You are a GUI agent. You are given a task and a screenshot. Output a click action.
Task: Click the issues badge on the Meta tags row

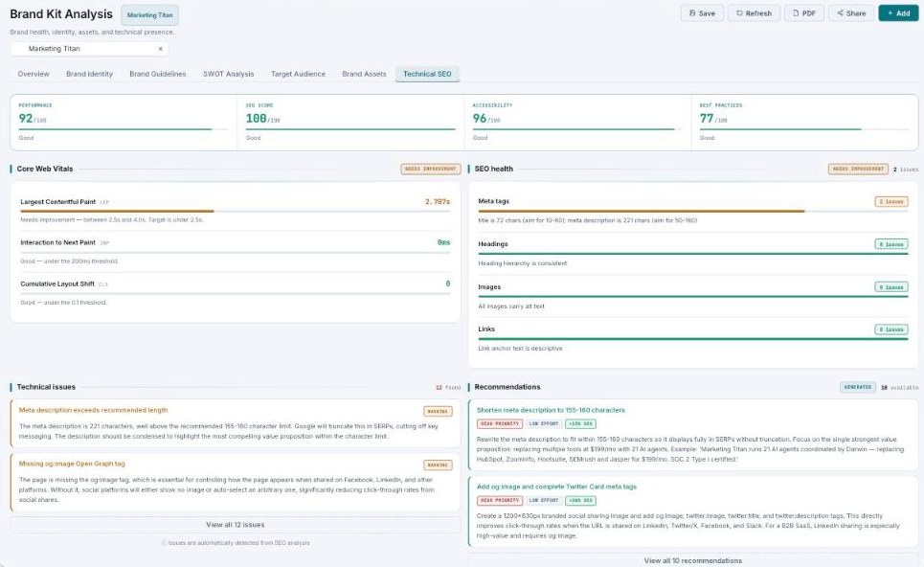tap(891, 201)
